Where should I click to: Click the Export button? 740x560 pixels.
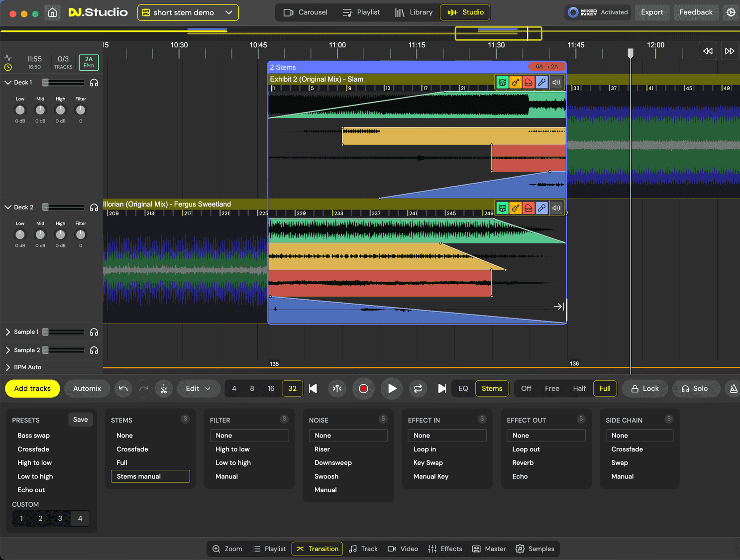click(x=652, y=12)
